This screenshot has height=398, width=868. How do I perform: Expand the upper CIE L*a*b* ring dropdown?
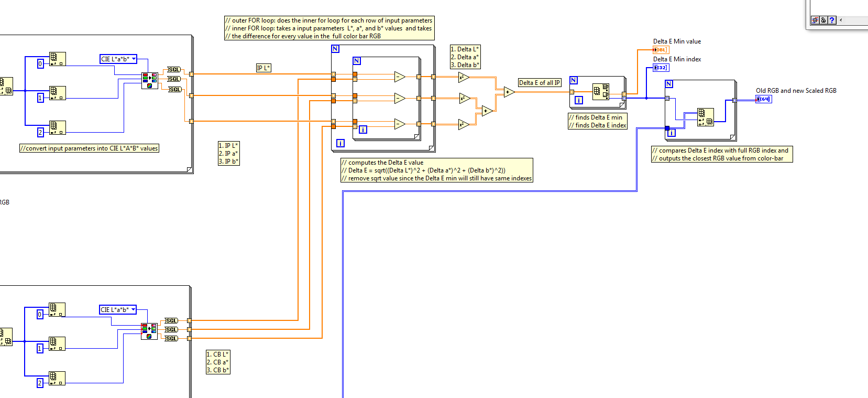coord(118,59)
